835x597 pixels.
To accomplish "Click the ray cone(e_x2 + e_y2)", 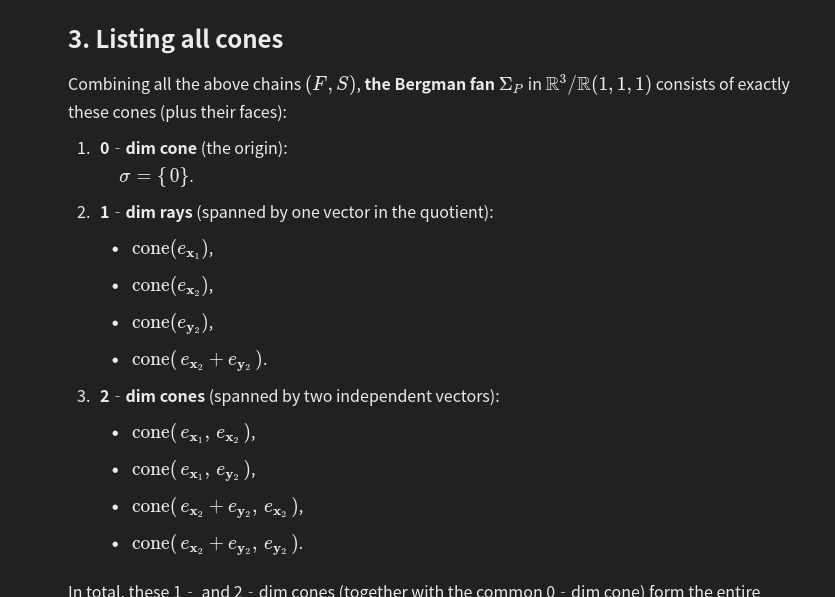I will (x=198, y=360).
